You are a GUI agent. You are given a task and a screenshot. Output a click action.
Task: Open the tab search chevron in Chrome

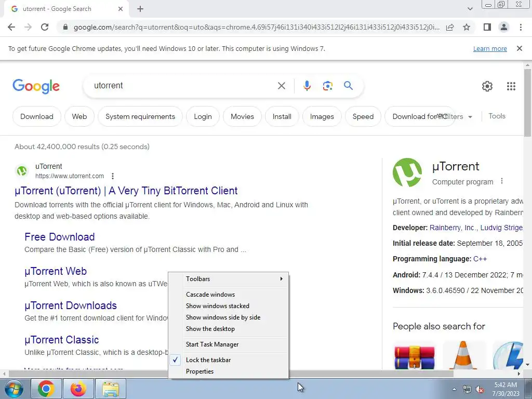pyautogui.click(x=470, y=9)
